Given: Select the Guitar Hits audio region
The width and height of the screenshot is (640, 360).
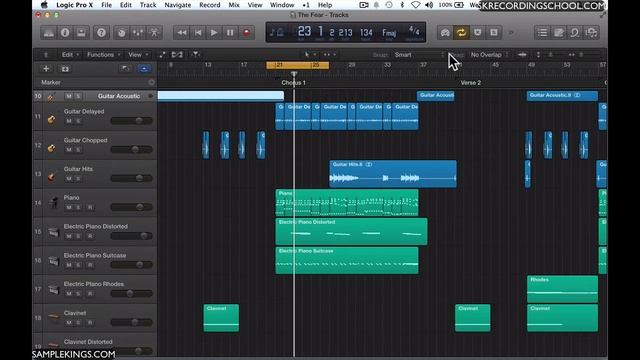Looking at the screenshot, I should click(393, 174).
